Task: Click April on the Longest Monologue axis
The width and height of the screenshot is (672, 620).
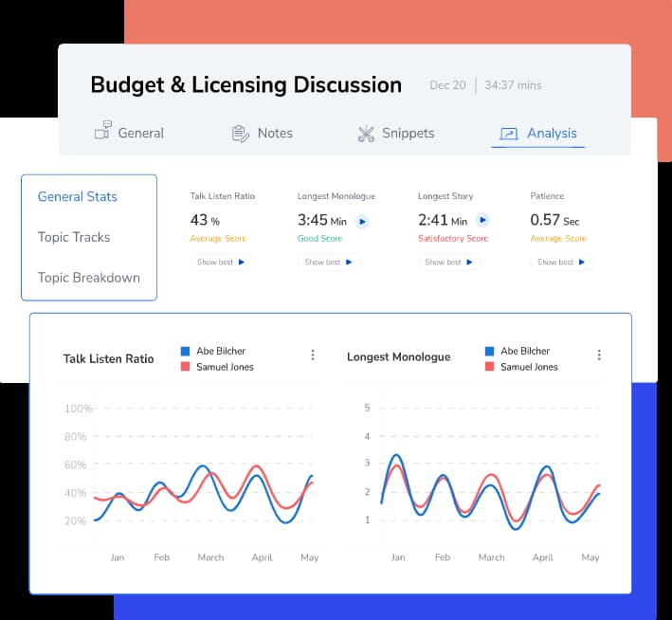Action: pyautogui.click(x=542, y=557)
